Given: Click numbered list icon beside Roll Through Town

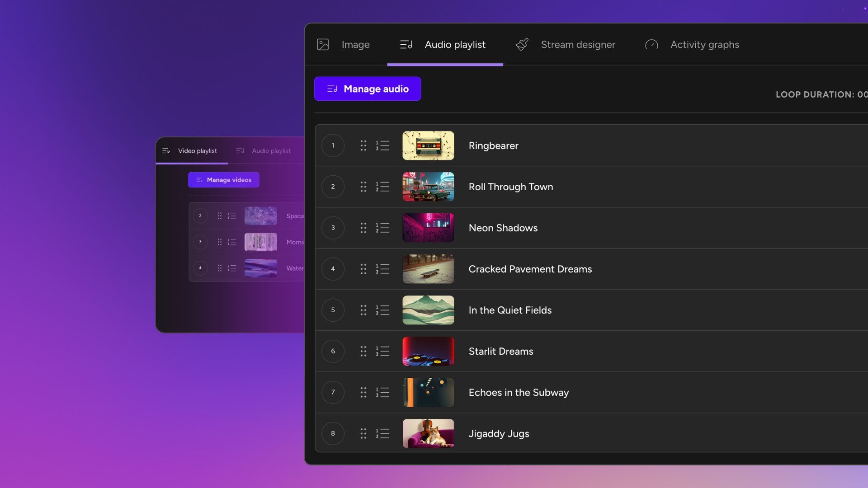Looking at the screenshot, I should (382, 187).
